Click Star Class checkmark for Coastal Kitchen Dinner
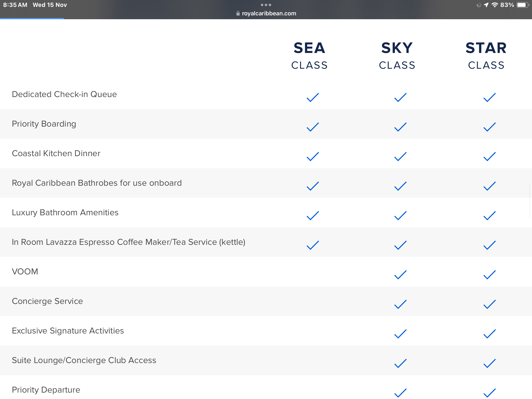The image size is (532, 399). 490,156
